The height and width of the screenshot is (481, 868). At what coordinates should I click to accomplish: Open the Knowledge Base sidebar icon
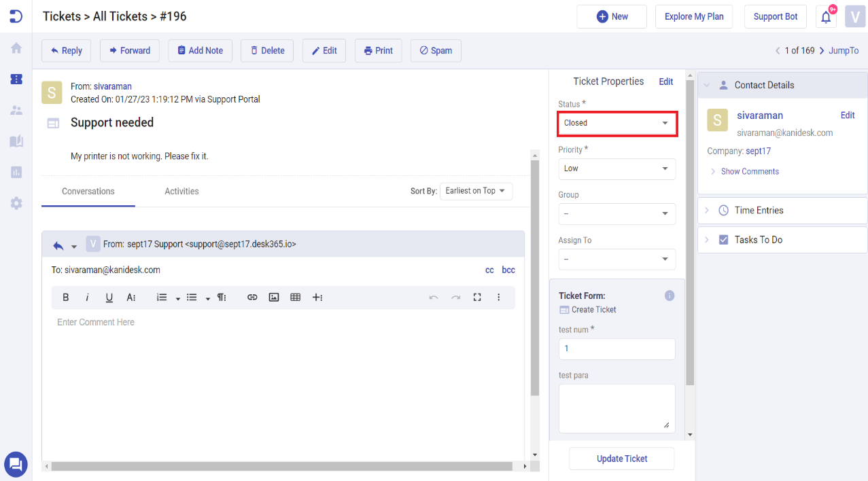point(16,141)
